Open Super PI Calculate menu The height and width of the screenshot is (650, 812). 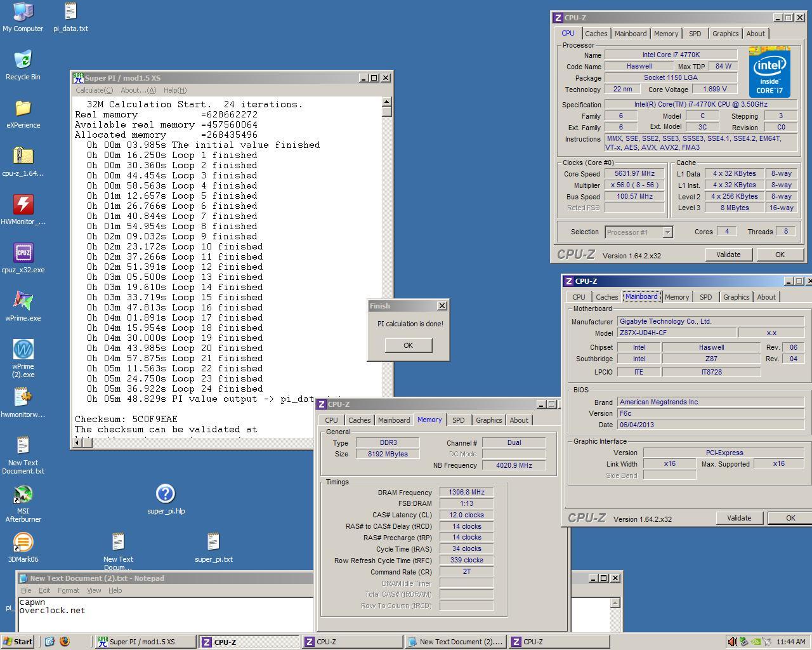[94, 90]
